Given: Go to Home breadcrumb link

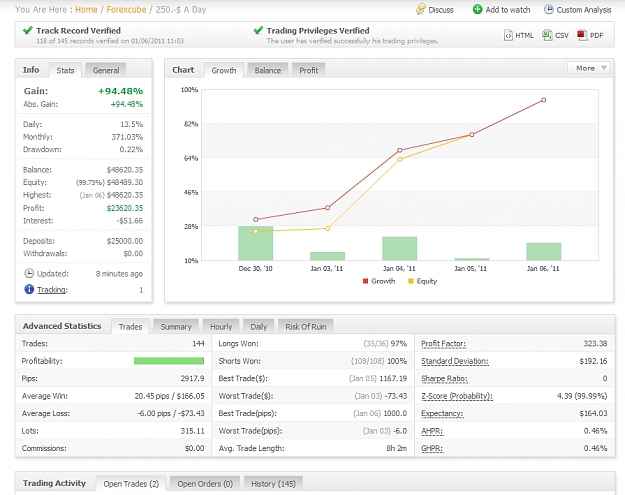Looking at the screenshot, I should coord(86,10).
